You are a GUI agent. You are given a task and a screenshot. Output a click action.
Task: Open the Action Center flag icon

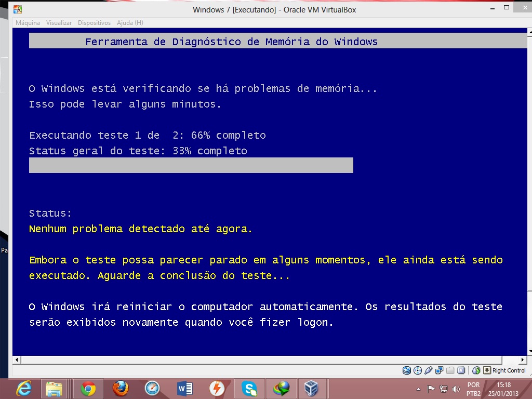pyautogui.click(x=431, y=389)
